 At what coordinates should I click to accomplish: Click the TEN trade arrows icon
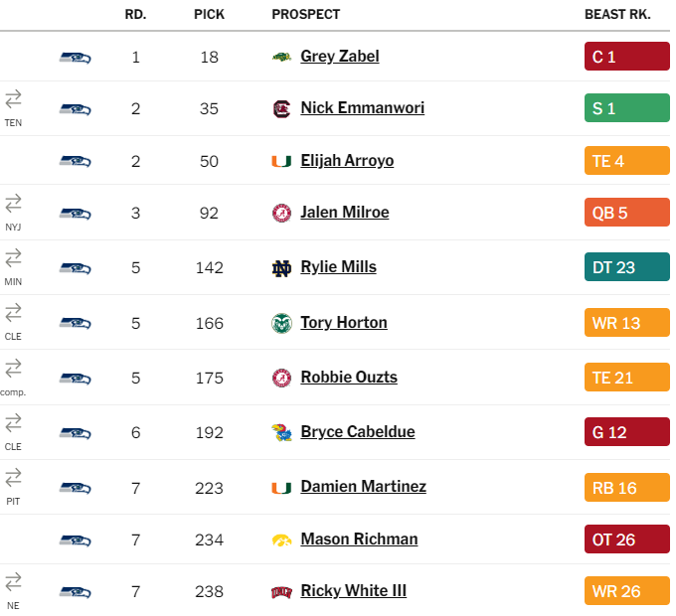pos(13,99)
